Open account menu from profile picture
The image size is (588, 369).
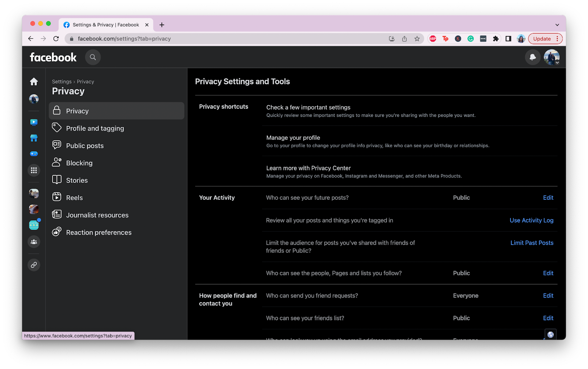tap(552, 57)
